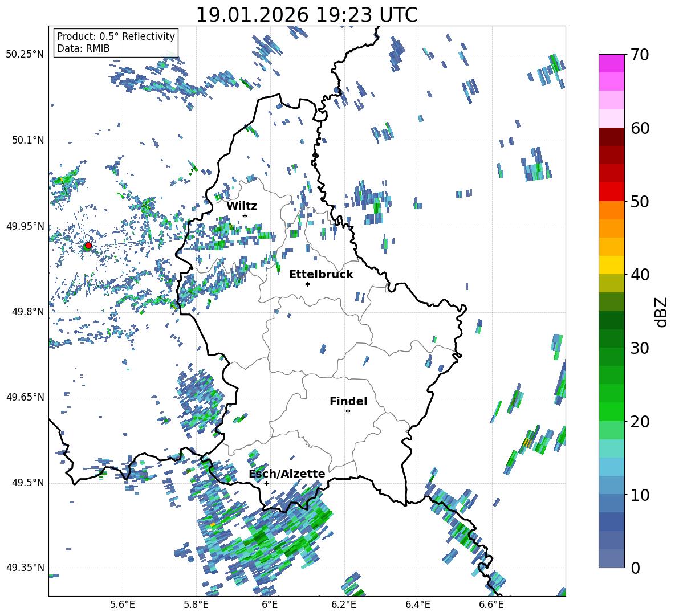Image resolution: width=675 pixels, height=616 pixels.
Task: Click the 49.8°N latitude label
Action: [28, 312]
